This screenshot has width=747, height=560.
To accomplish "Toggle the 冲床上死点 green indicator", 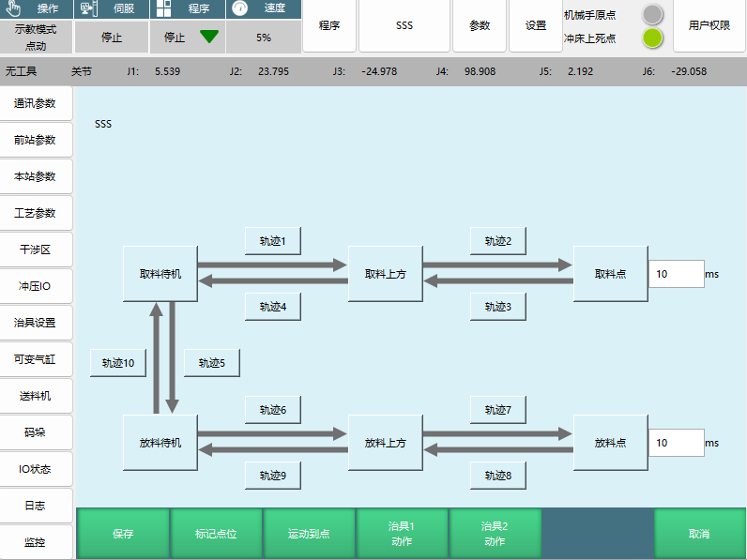I will pyautogui.click(x=652, y=38).
